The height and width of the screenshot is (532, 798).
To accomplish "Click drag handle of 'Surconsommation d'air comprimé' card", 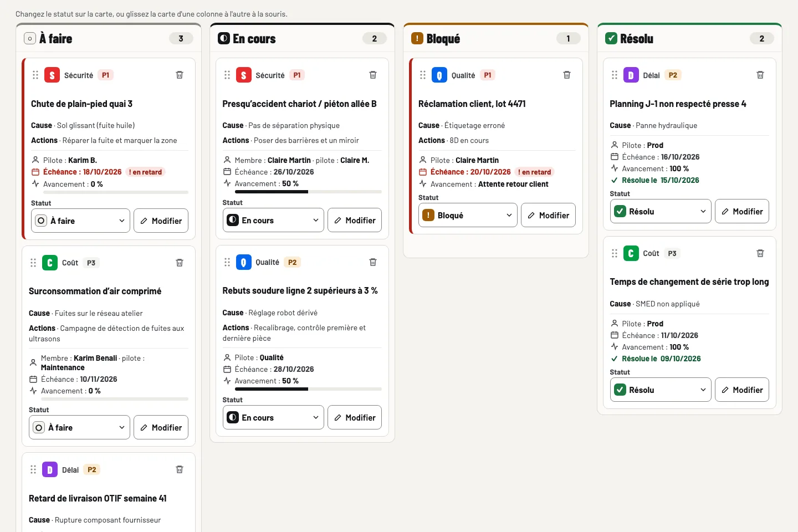I will (33, 263).
